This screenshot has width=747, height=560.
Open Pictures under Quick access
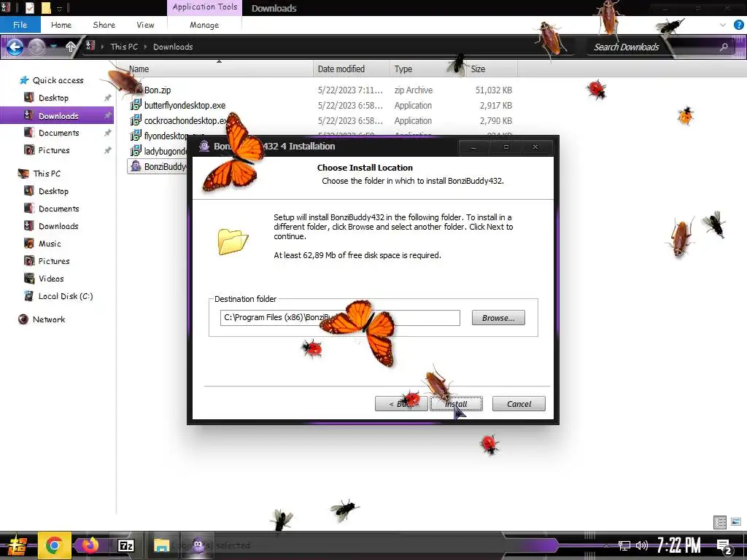tap(54, 150)
